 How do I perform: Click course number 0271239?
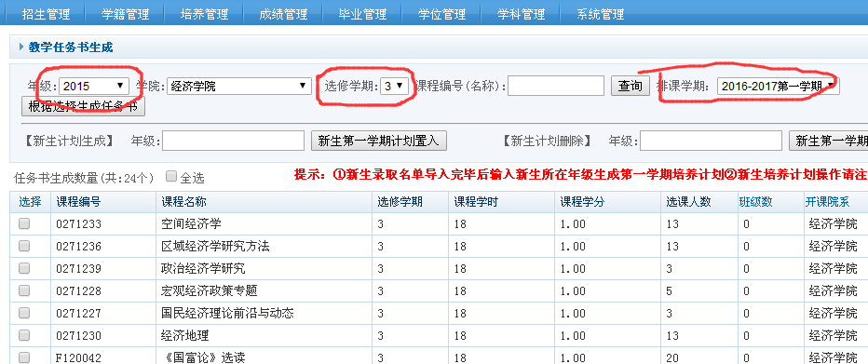[x=78, y=269]
